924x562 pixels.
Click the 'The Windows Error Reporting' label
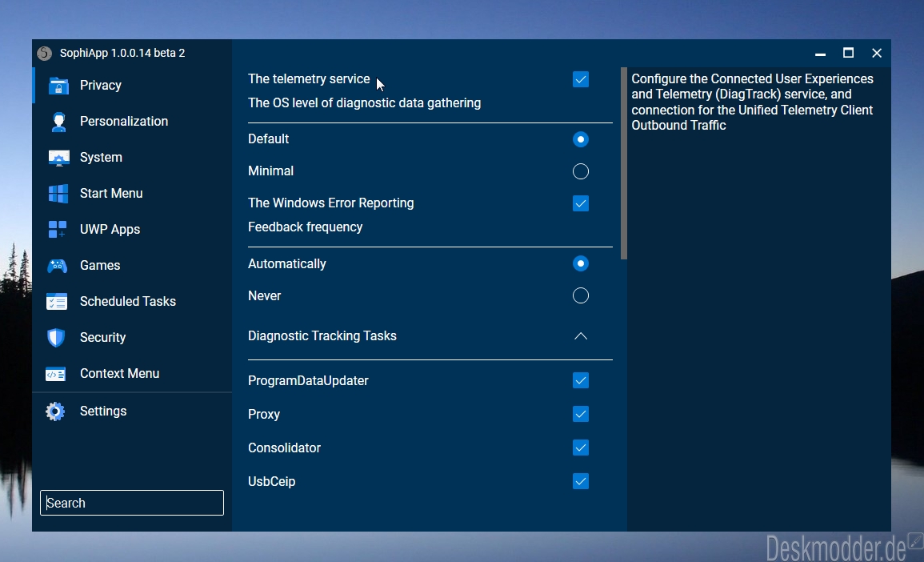(x=330, y=203)
